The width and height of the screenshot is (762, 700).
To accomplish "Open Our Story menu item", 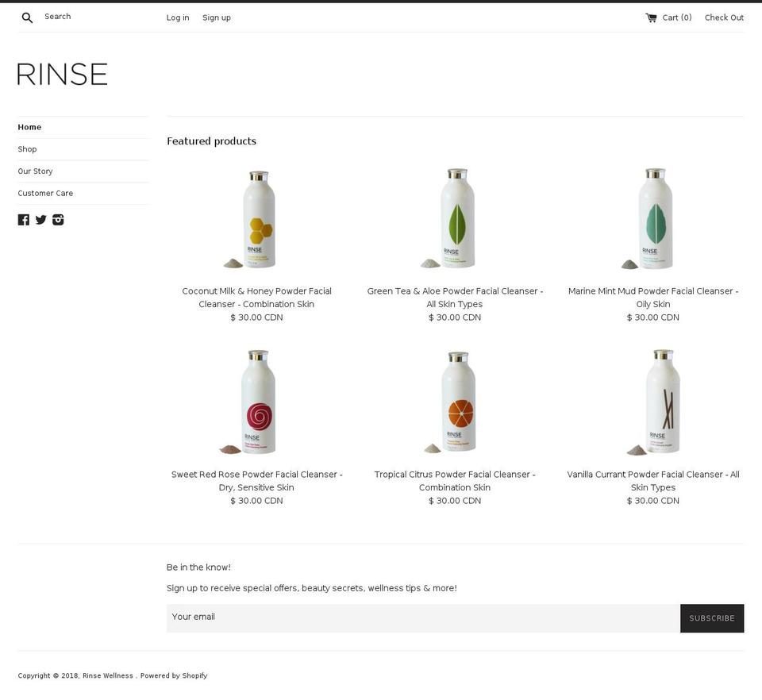I will click(35, 171).
